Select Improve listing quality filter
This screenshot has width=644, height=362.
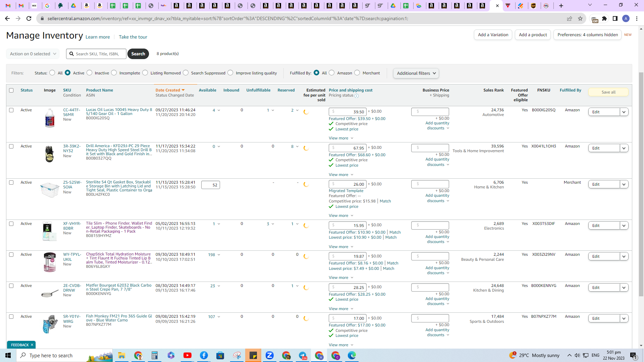click(x=230, y=73)
